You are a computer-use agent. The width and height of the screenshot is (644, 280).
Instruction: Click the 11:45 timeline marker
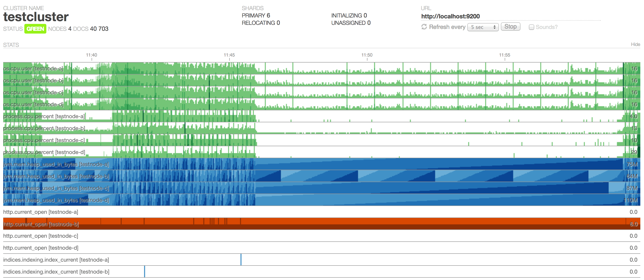point(229,55)
